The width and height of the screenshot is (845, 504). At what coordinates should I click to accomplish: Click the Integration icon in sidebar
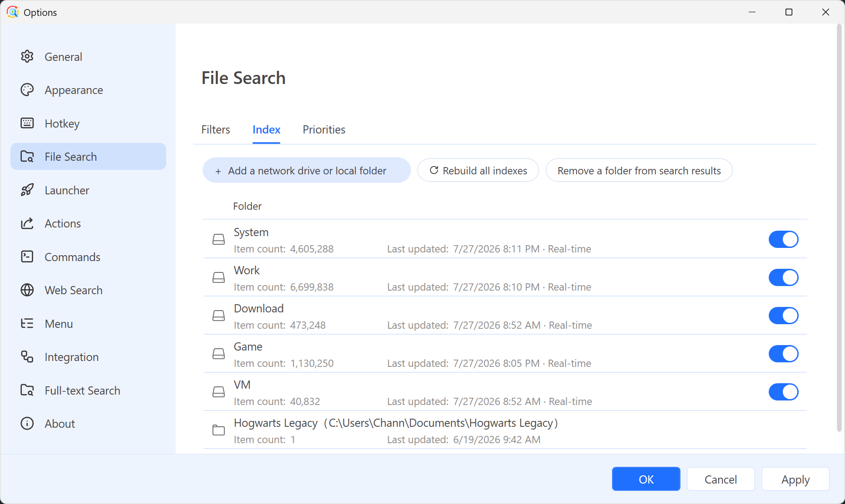pos(27,357)
